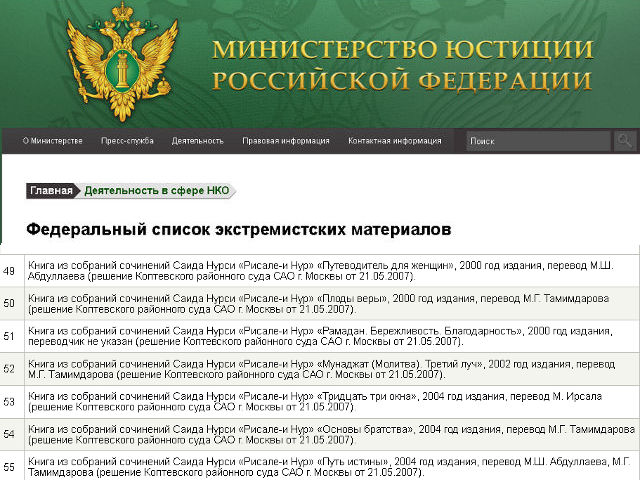Open the Пресс-служба menu item
The width and height of the screenshot is (640, 480).
point(127,142)
